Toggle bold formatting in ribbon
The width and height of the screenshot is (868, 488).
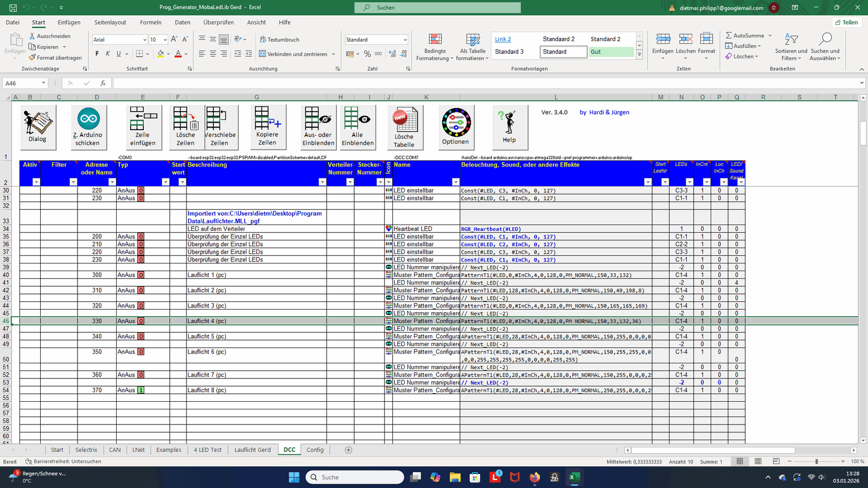(97, 54)
